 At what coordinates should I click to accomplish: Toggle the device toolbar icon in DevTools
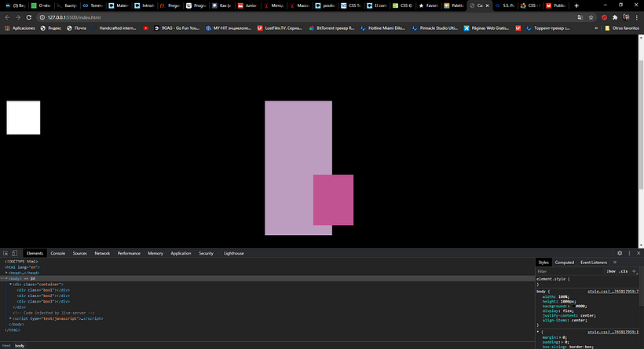pos(14,253)
